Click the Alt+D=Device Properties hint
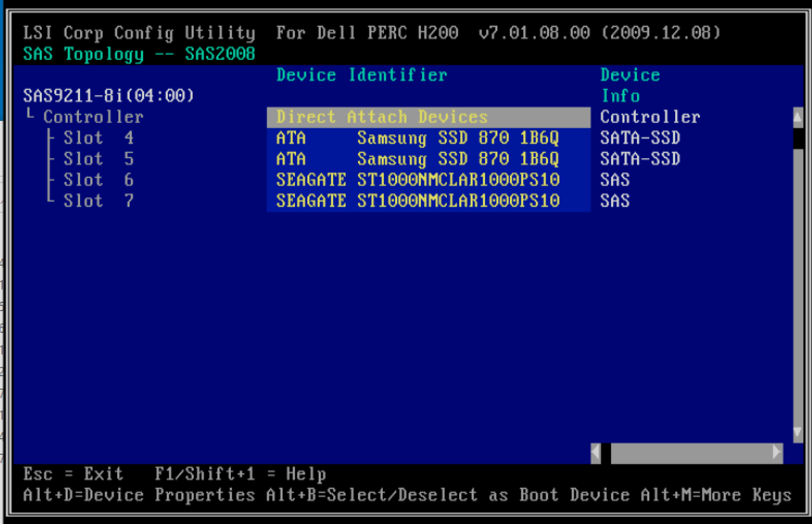This screenshot has height=524, width=812. (139, 495)
